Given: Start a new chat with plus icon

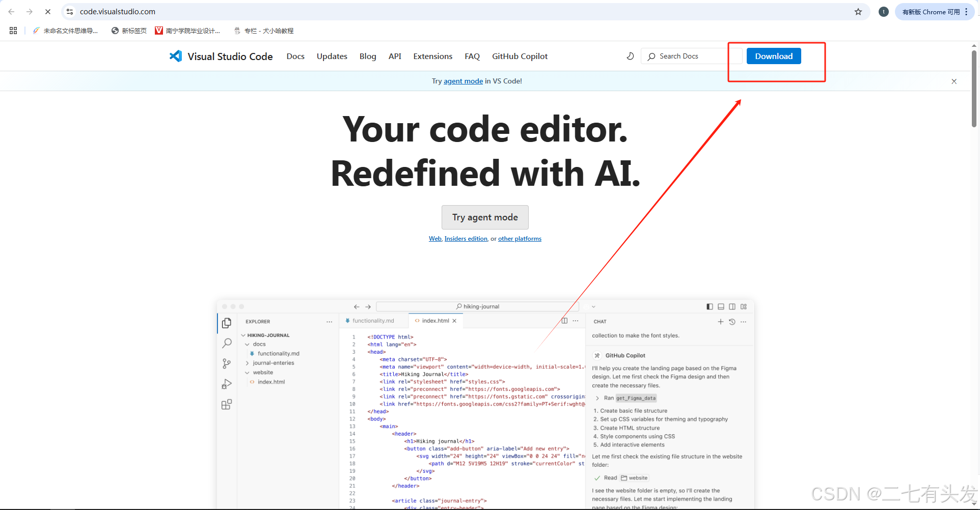Looking at the screenshot, I should 721,322.
